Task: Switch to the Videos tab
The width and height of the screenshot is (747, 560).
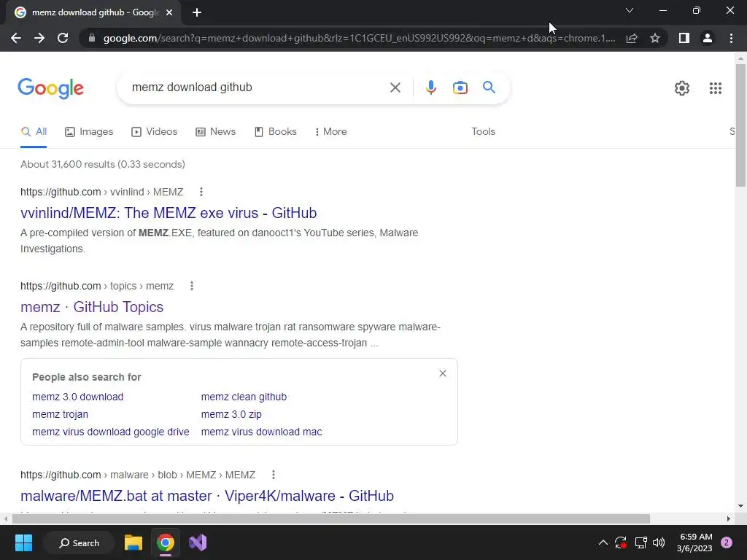Action: [x=155, y=132]
